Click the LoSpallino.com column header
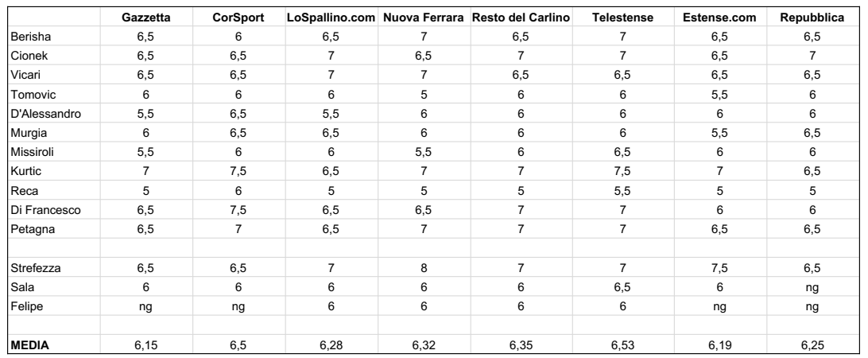The image size is (868, 358). click(x=331, y=18)
